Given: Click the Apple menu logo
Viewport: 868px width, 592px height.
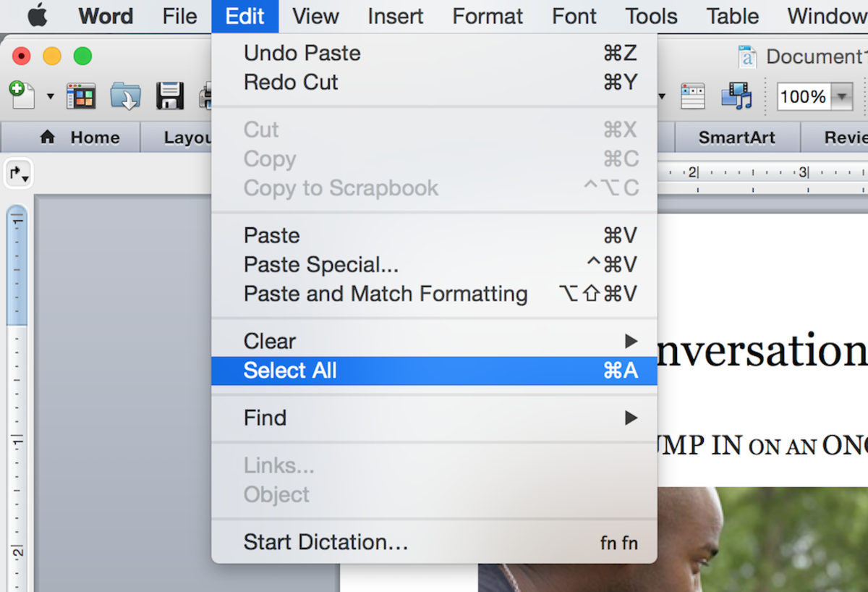Looking at the screenshot, I should click(38, 16).
